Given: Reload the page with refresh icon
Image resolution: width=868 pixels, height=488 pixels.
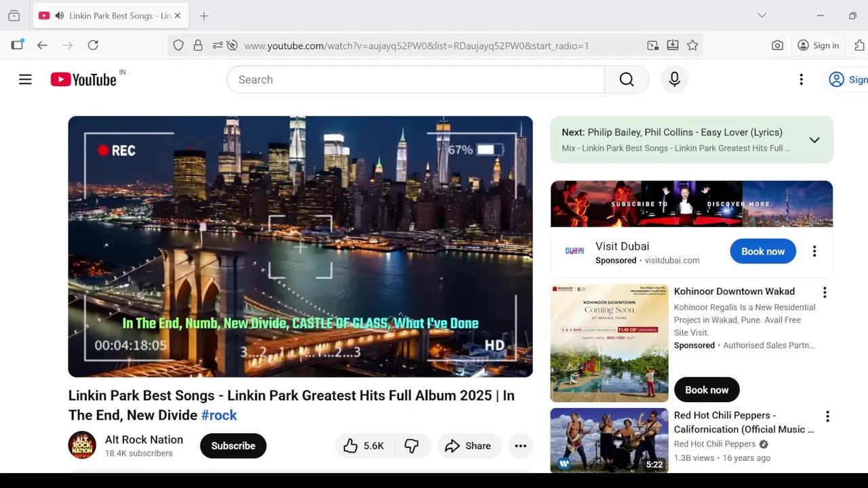Looking at the screenshot, I should pyautogui.click(x=93, y=45).
